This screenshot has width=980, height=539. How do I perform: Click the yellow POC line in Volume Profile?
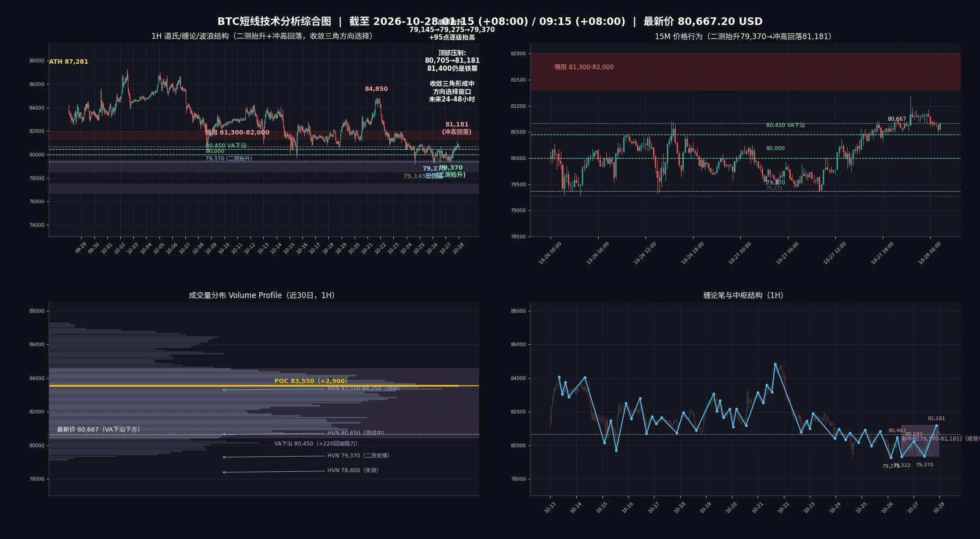[x=264, y=386]
